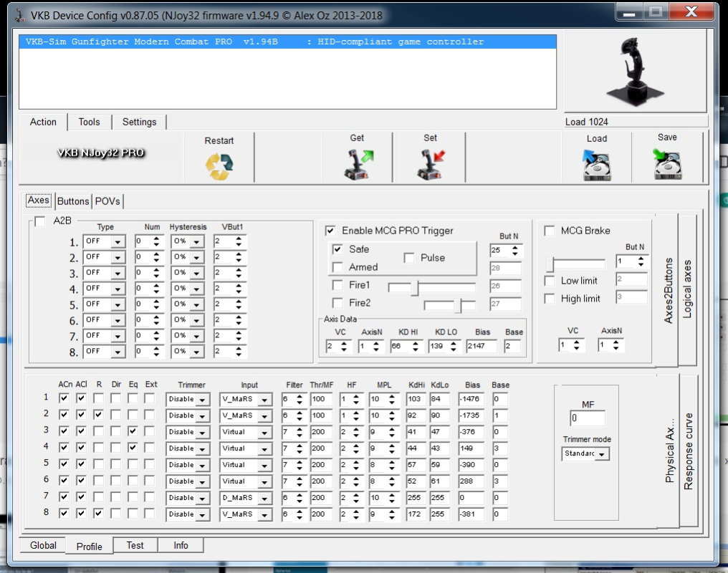Open Hysteresis dropdown for A2B row 3
The image size is (728, 573).
coord(197,273)
